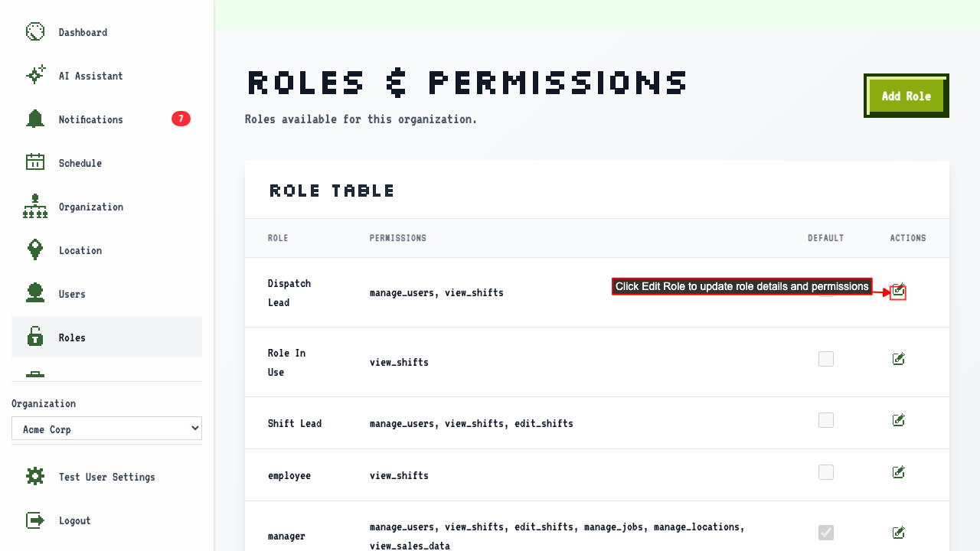Open the Schedule calendar icon
980x551 pixels.
[35, 163]
